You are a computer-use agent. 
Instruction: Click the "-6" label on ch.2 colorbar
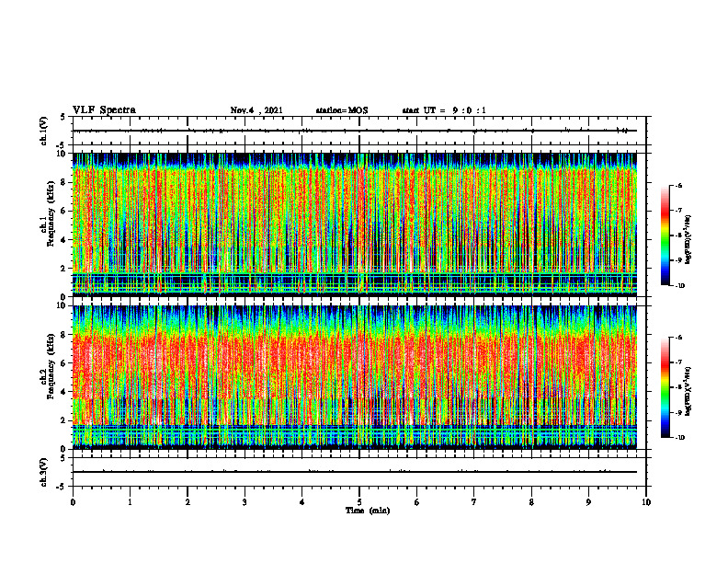pyautogui.click(x=678, y=338)
